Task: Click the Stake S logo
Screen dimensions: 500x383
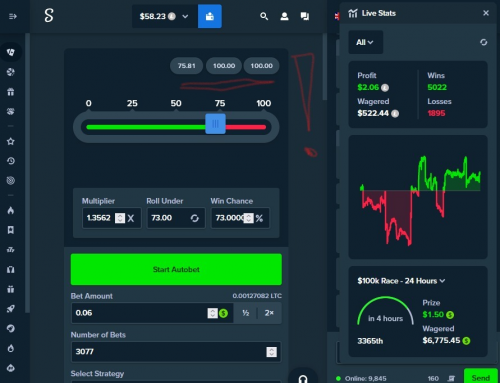Action: pos(49,16)
